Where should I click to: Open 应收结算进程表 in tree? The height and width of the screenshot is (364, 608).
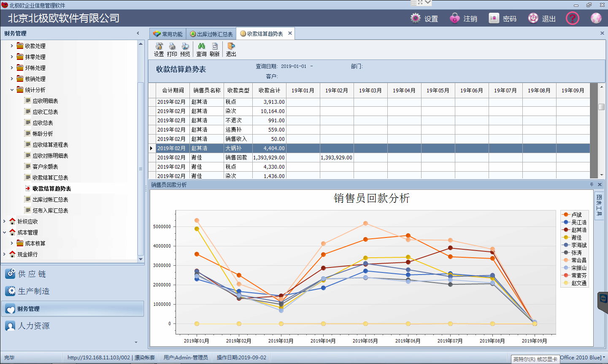pyautogui.click(x=50, y=145)
